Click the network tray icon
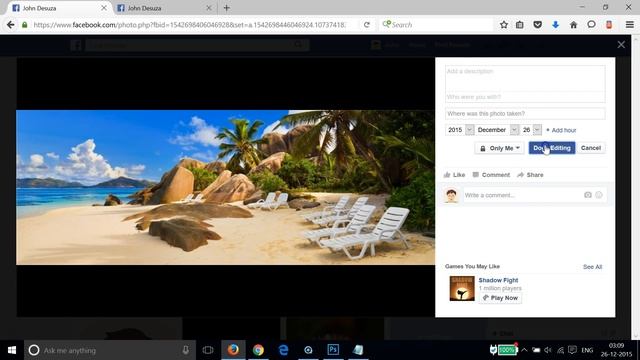The width and height of the screenshot is (640, 360). [x=560, y=350]
